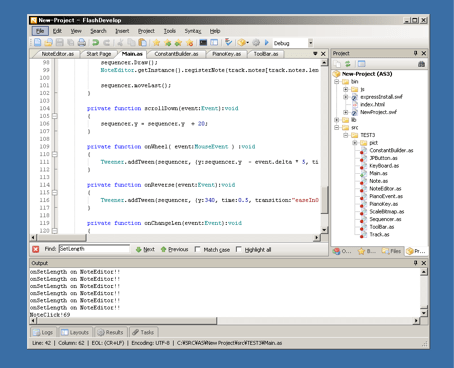Collapse the src folder node
Viewport: 454px width, 368px height.
coord(337,128)
